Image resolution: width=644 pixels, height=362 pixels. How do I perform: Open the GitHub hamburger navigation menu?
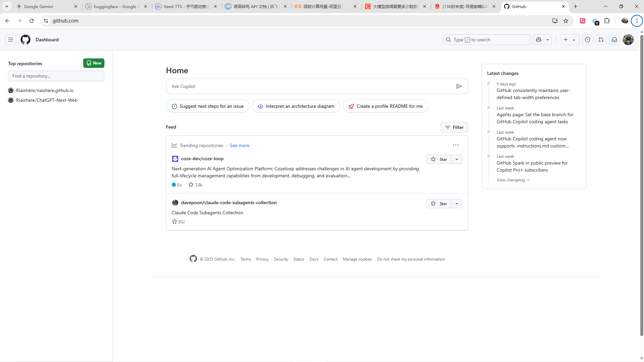pos(11,40)
